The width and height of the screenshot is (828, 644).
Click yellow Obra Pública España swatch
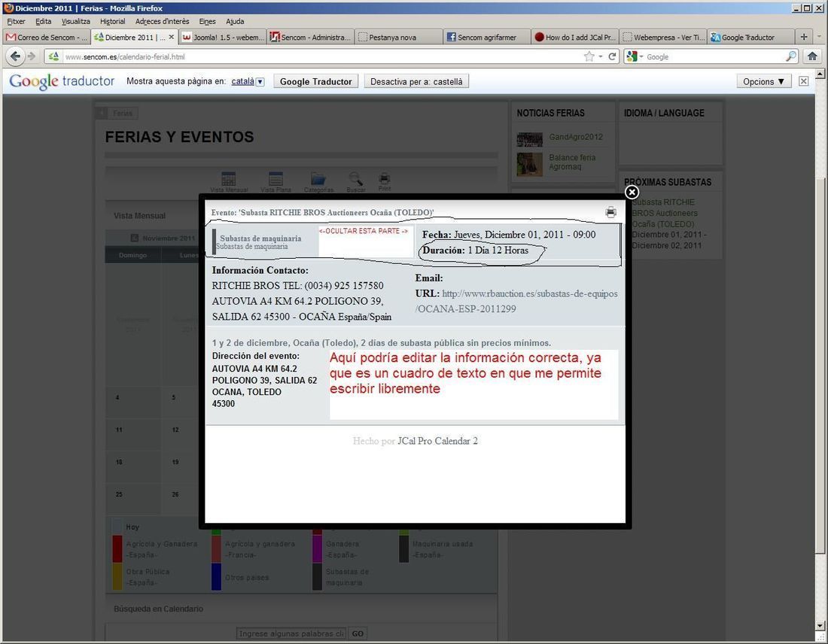click(x=117, y=577)
